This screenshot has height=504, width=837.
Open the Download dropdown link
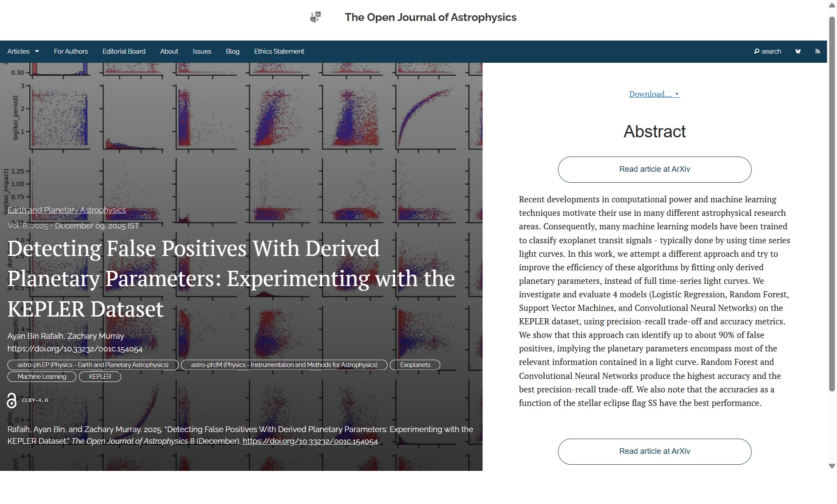pyautogui.click(x=654, y=94)
